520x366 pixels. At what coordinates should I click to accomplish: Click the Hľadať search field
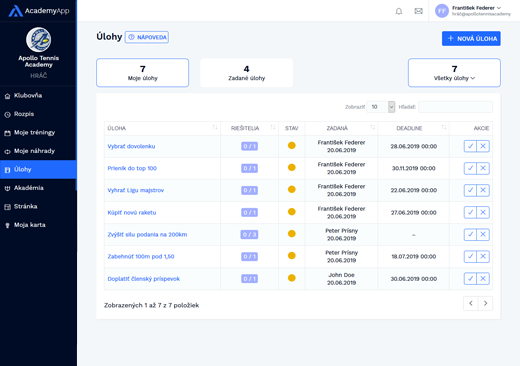(x=455, y=107)
